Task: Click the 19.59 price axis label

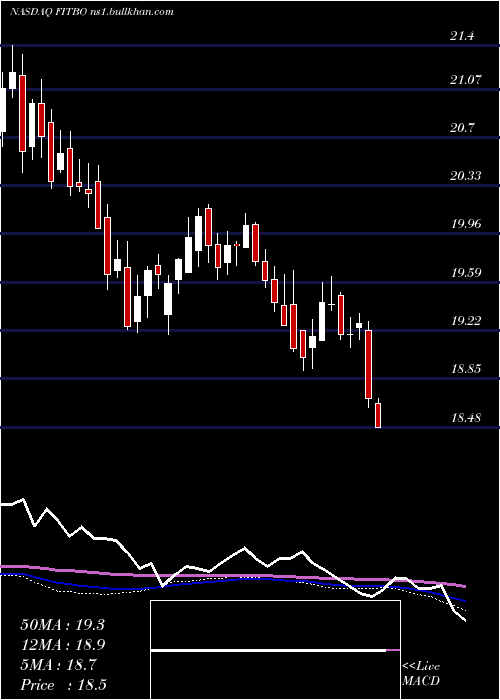Action: tap(466, 273)
